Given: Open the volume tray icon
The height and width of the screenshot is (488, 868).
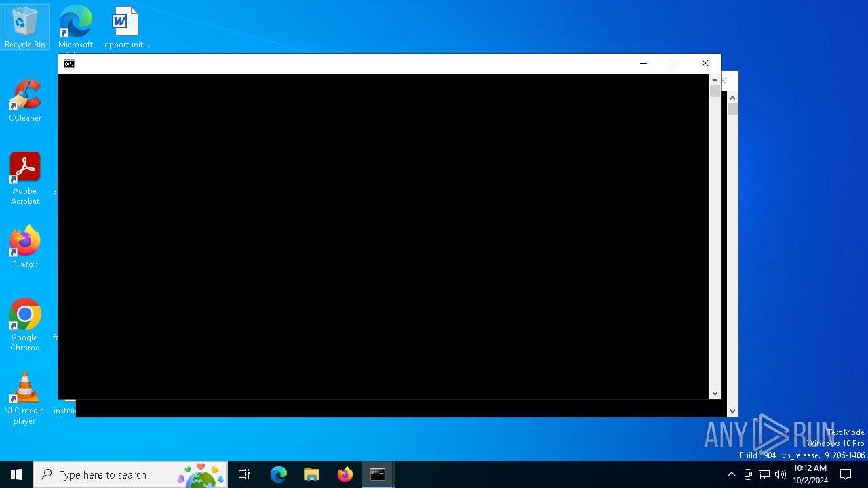Looking at the screenshot, I should (781, 474).
